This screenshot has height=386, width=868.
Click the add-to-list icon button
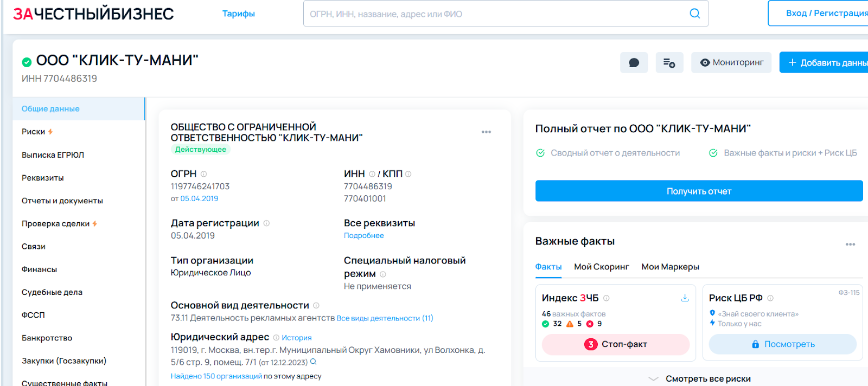point(669,63)
